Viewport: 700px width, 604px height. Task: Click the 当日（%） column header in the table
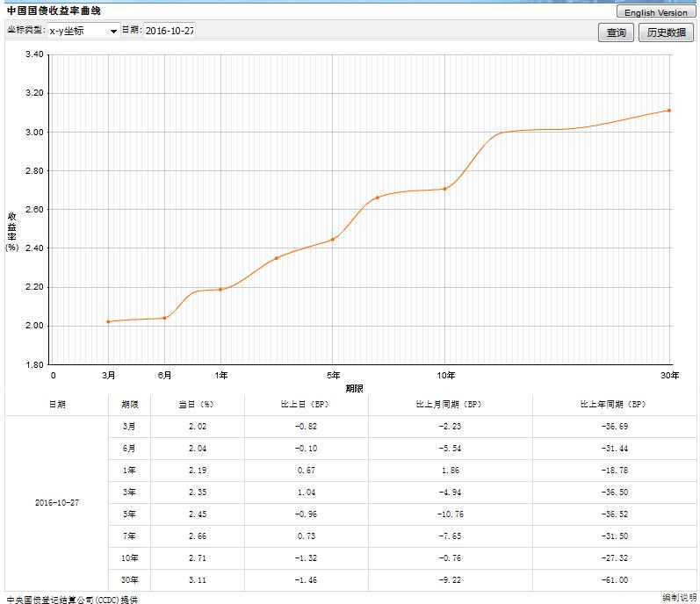tap(196, 405)
